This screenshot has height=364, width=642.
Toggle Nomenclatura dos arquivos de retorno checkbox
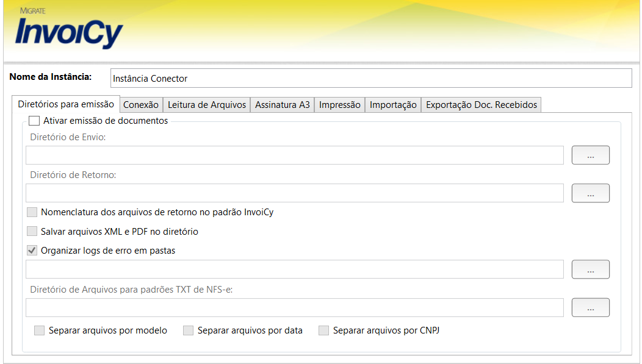(x=32, y=212)
